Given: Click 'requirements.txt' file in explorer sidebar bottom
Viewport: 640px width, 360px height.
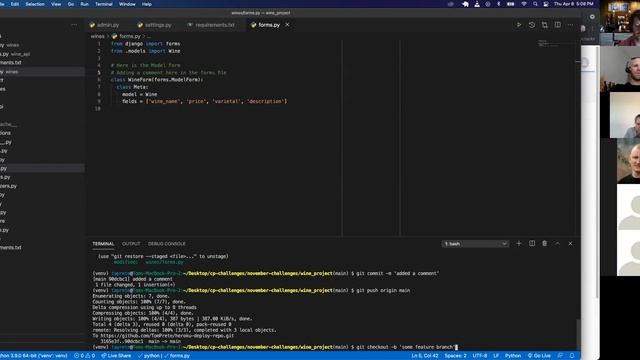Looking at the screenshot, I should point(11,247).
